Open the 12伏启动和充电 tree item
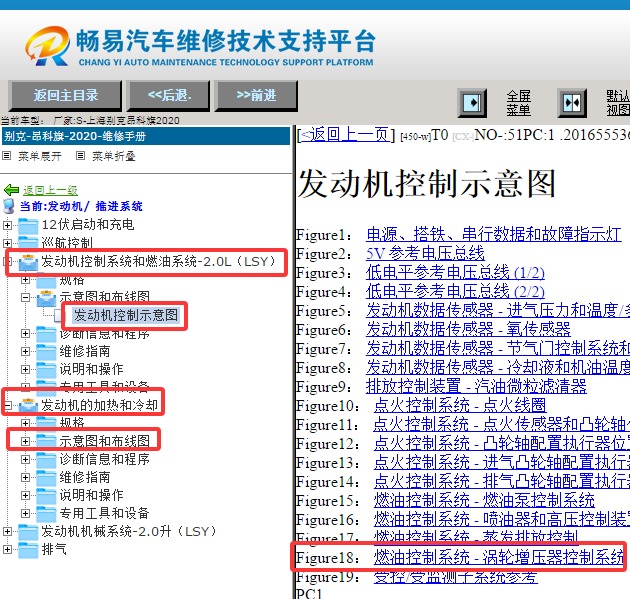The width and height of the screenshot is (630, 599). [88, 224]
